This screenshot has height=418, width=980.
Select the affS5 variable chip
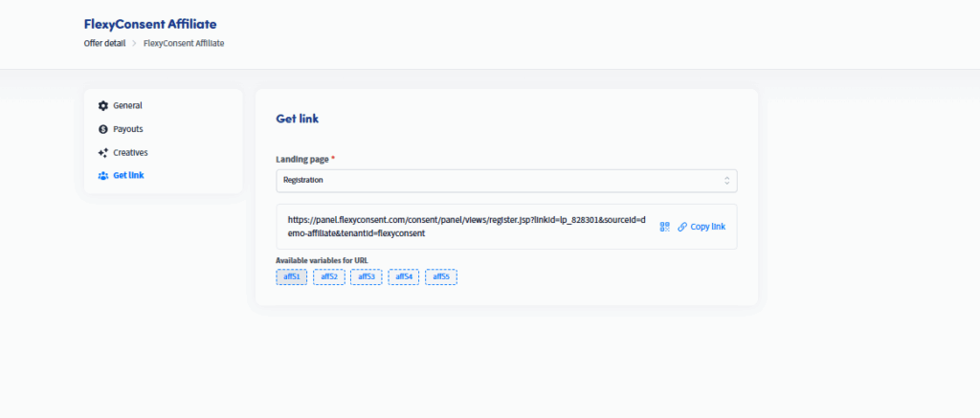coord(441,277)
